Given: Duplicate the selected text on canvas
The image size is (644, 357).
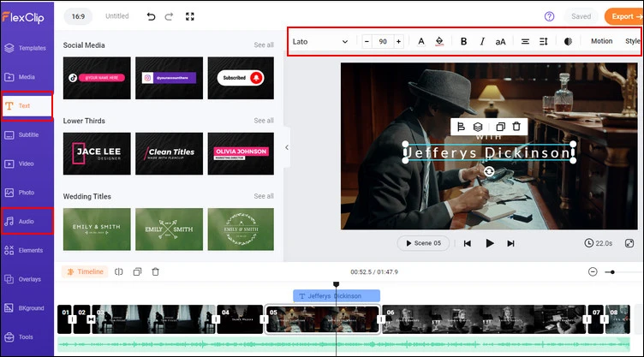Looking at the screenshot, I should click(x=500, y=127).
